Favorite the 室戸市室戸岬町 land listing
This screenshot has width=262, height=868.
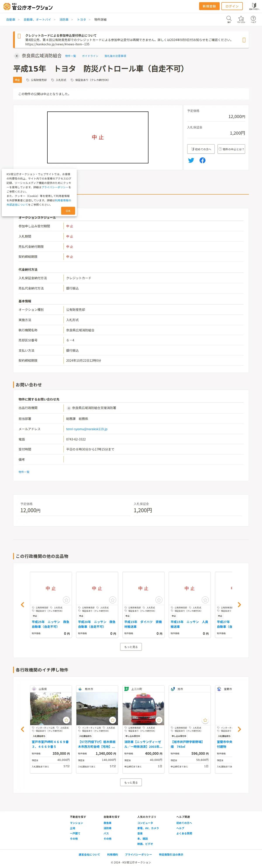click(66, 720)
